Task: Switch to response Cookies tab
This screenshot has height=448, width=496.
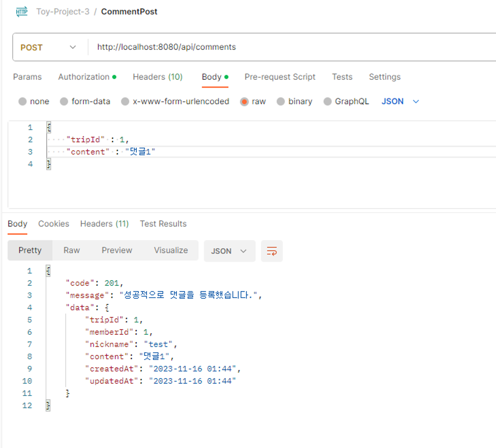Action: (x=54, y=224)
